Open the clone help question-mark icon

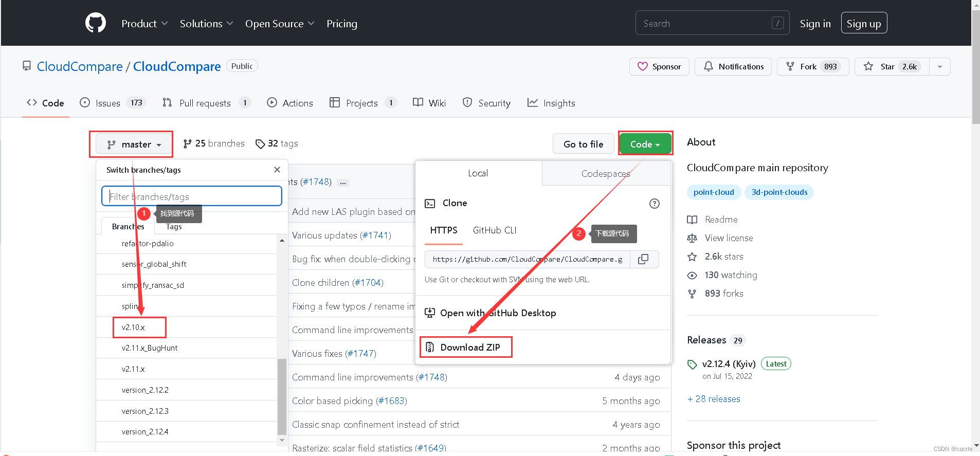tap(654, 204)
